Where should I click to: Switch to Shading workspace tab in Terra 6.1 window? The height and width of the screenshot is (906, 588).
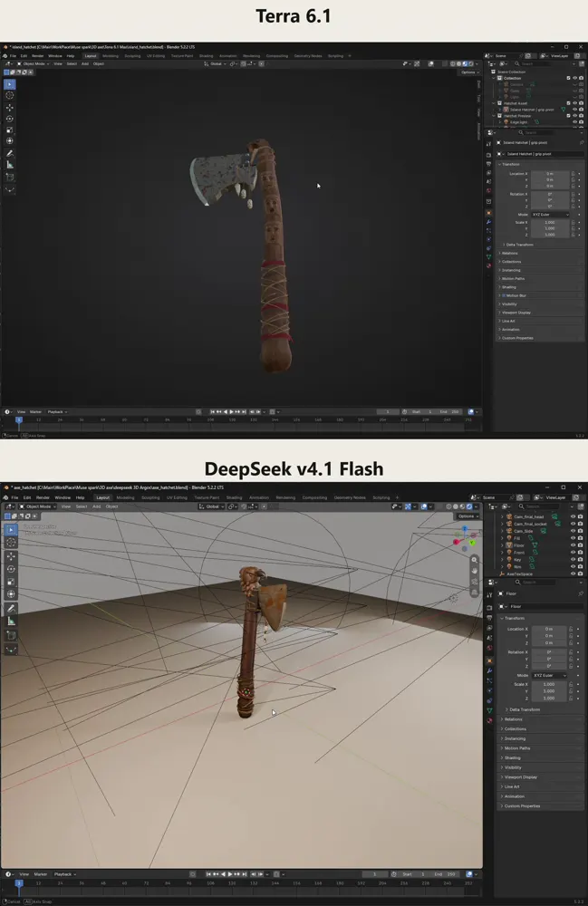(x=206, y=56)
